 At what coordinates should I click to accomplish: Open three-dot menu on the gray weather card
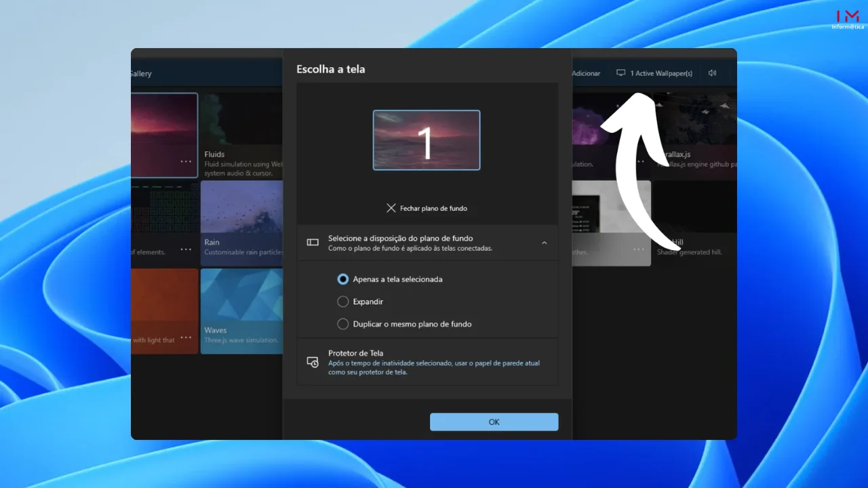[639, 249]
